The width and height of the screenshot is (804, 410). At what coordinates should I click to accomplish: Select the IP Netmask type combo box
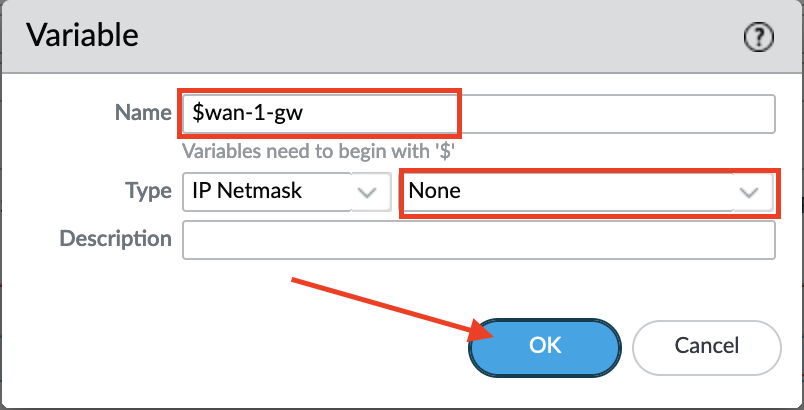[265, 191]
